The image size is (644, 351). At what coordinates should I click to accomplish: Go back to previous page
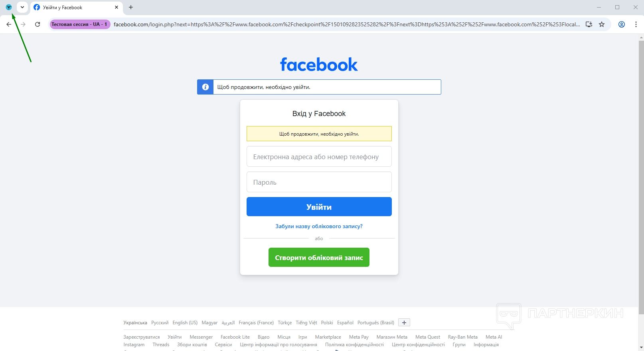(x=9, y=24)
